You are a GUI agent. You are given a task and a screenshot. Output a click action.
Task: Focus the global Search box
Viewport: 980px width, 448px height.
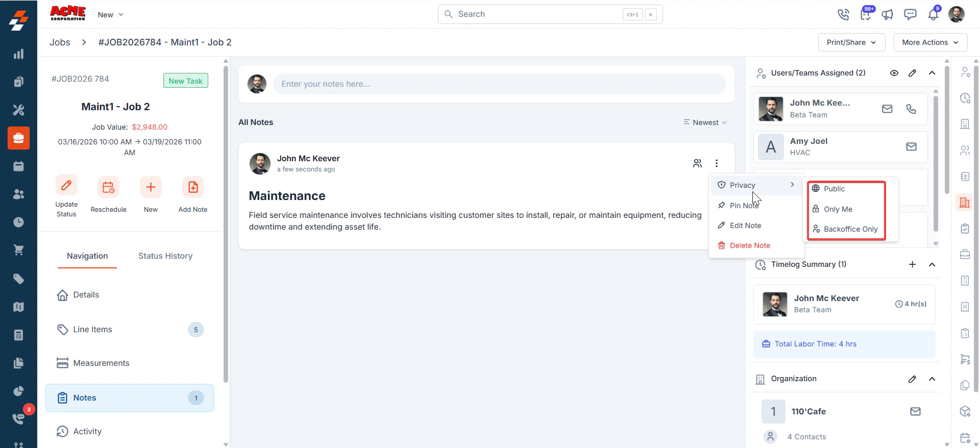550,14
